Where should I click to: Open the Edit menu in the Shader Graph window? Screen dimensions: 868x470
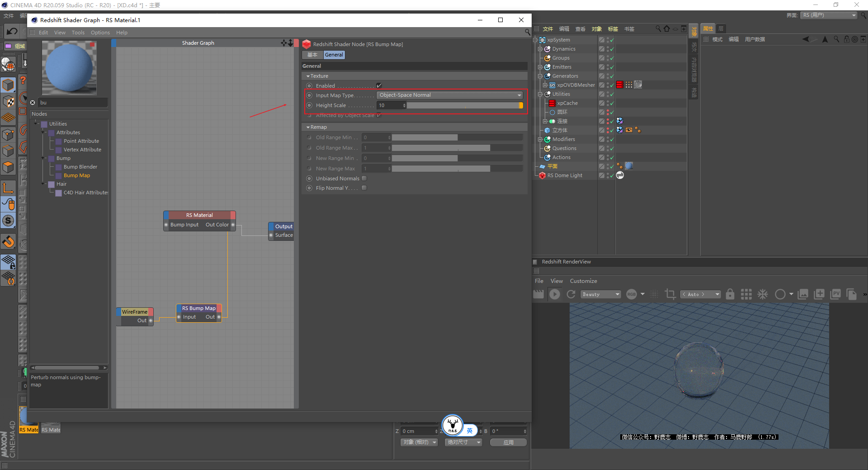(x=43, y=33)
